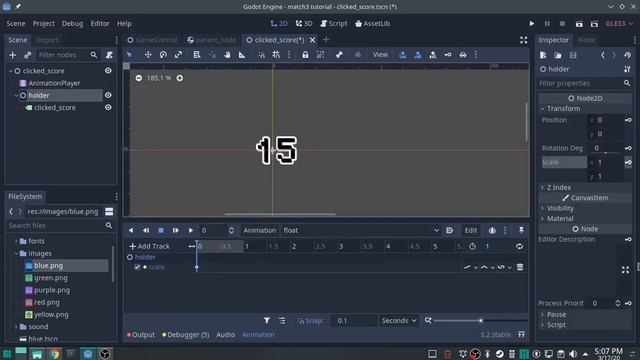Image resolution: width=640 pixels, height=360 pixels.
Task: Expand the bottom panel icon
Action: pos(521,334)
